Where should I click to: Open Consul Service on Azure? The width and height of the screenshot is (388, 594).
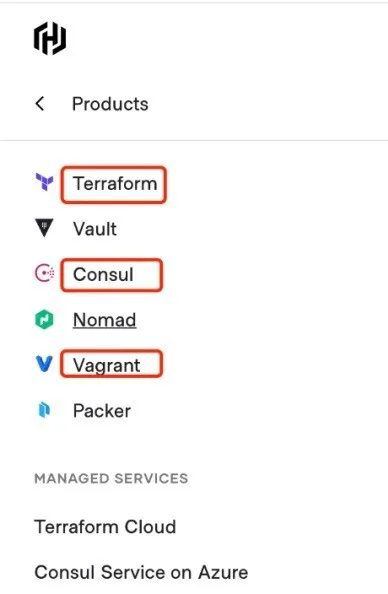coord(141,572)
